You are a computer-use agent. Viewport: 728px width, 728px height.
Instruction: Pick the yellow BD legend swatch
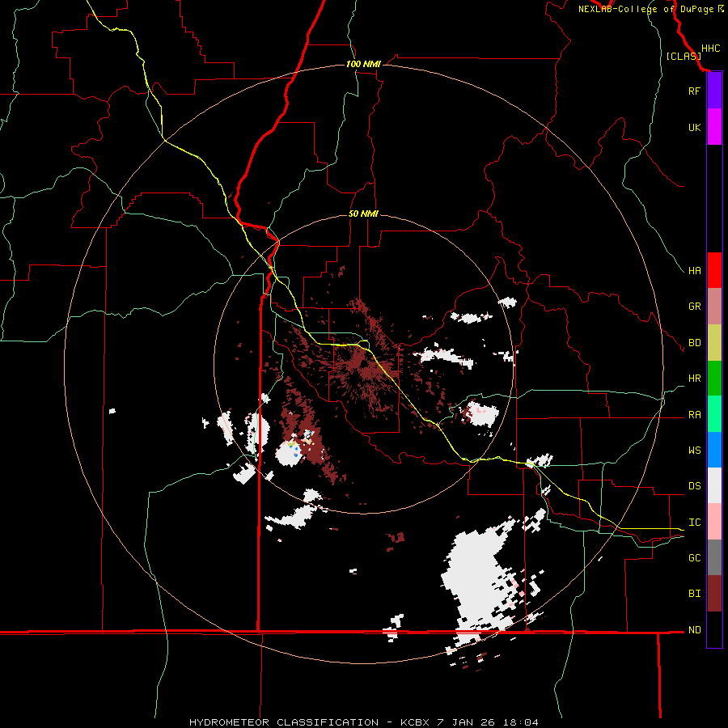tap(714, 343)
